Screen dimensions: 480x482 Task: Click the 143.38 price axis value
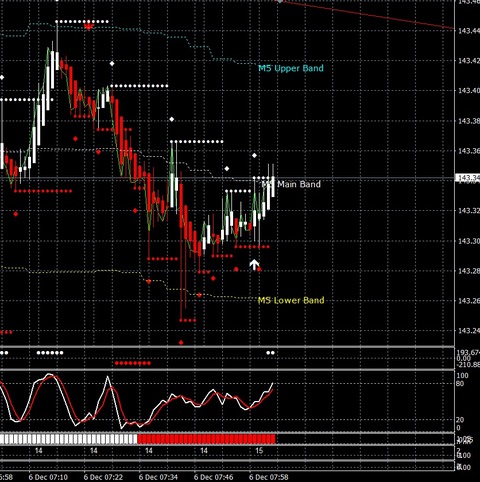(469, 121)
